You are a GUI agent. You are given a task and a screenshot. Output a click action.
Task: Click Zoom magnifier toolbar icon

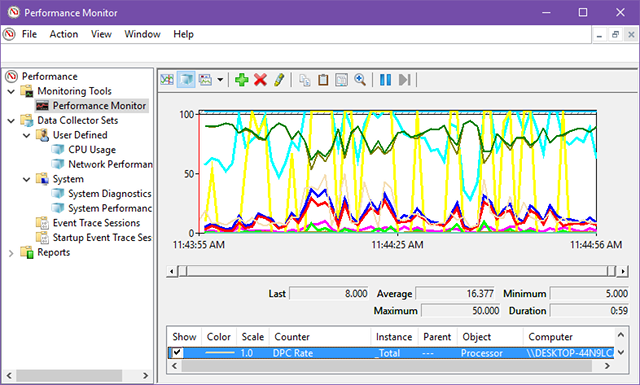point(360,80)
